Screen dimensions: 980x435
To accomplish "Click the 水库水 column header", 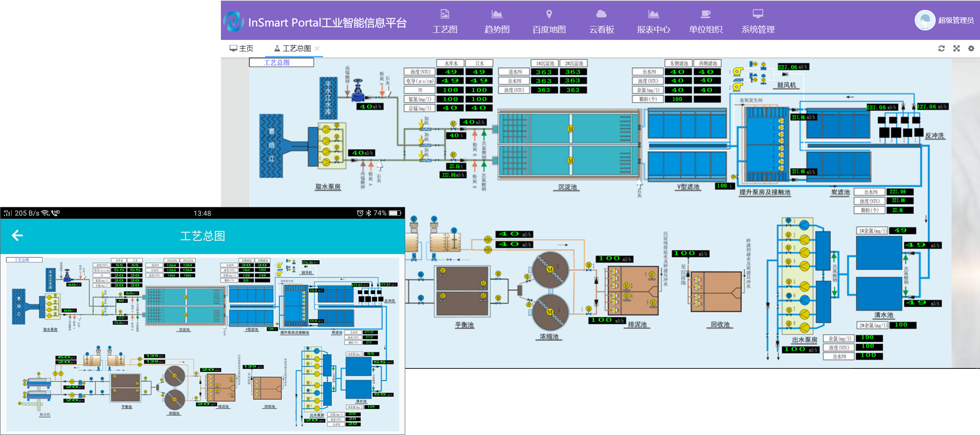I will pos(450,63).
